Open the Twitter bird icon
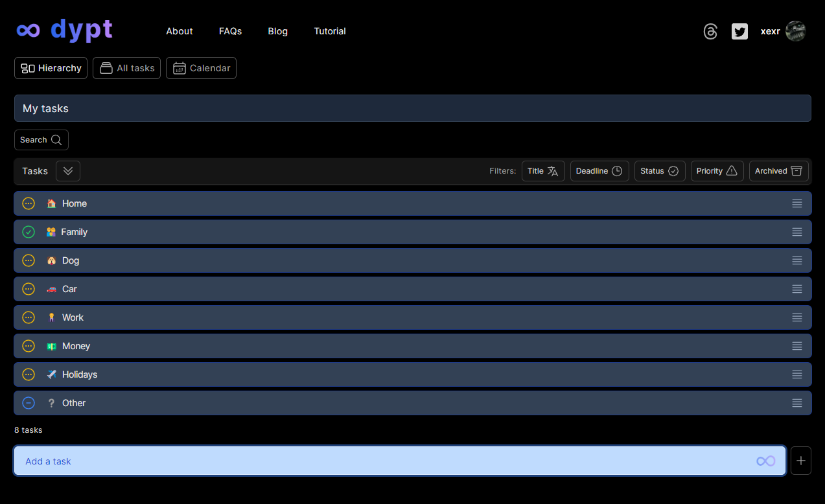This screenshot has width=825, height=504. [739, 31]
